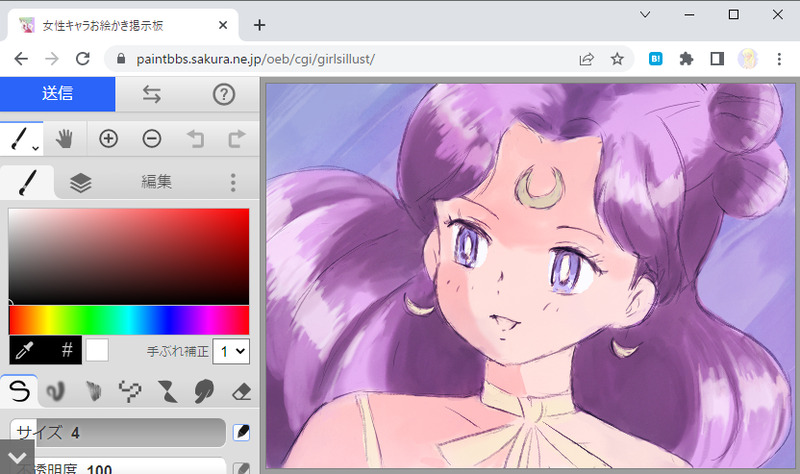Select the eraser tool
This screenshot has height=474, width=800.
click(241, 391)
